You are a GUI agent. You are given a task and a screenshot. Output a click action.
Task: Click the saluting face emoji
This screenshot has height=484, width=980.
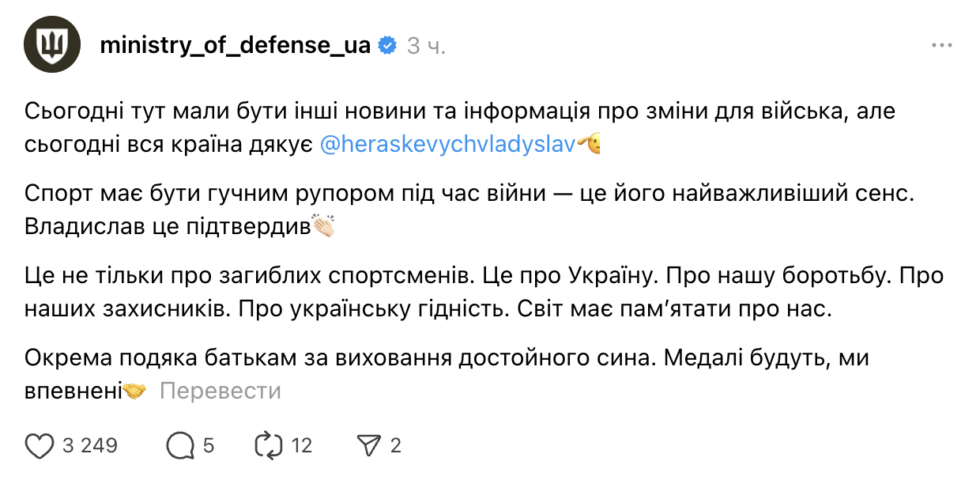click(590, 145)
